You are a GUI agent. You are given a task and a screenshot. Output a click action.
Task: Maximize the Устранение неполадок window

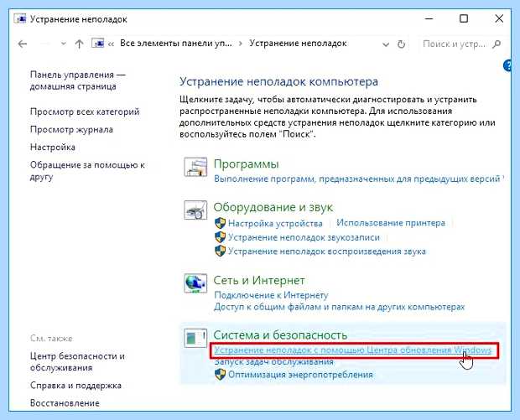464,18
